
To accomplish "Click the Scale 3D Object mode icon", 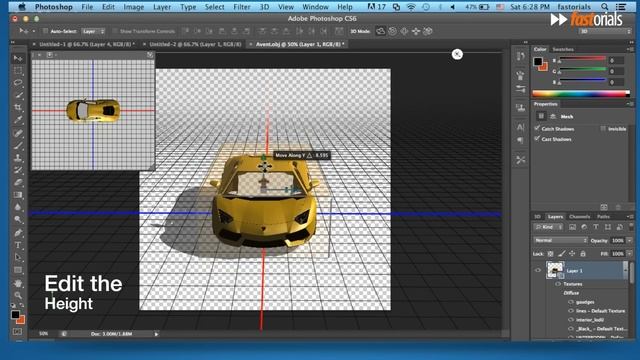I will click(428, 31).
